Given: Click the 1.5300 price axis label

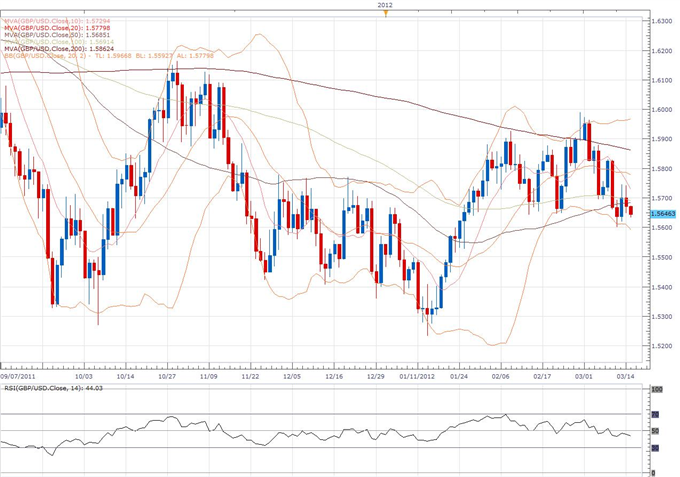Looking at the screenshot, I should click(662, 317).
